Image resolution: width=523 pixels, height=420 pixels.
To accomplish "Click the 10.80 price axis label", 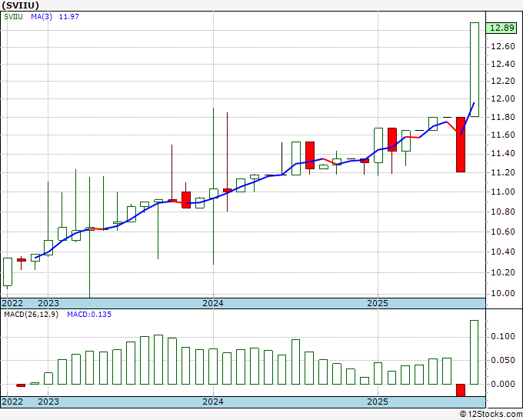I will 503,212.
